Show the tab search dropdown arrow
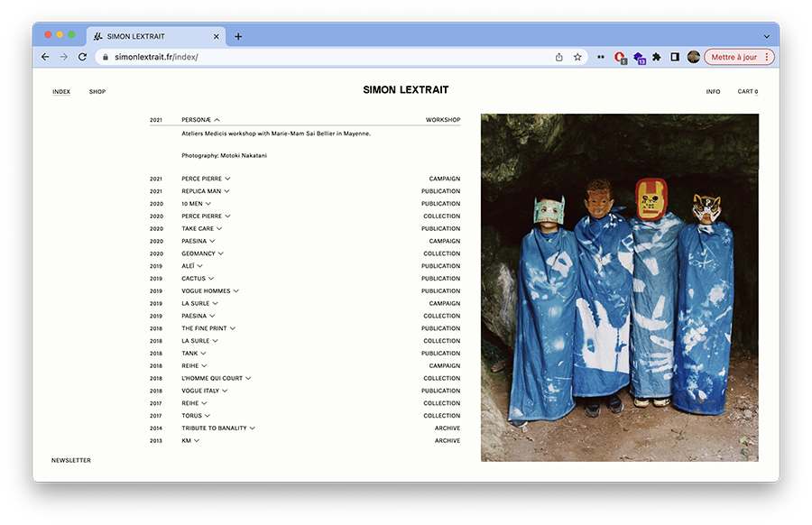 click(766, 36)
